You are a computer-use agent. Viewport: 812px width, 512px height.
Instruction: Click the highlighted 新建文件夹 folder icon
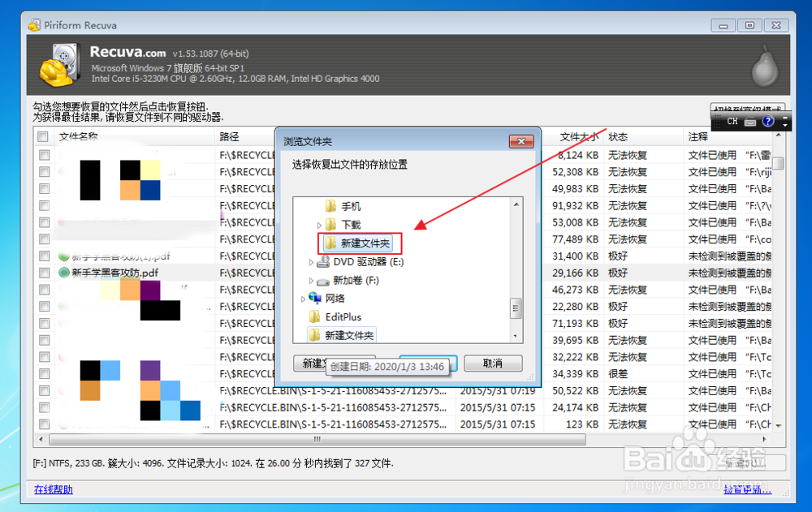(330, 243)
